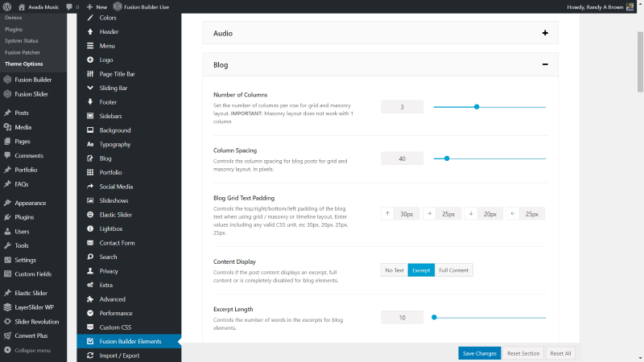Click the Import / Export refresh icon
The image size is (644, 362).
pyautogui.click(x=90, y=356)
